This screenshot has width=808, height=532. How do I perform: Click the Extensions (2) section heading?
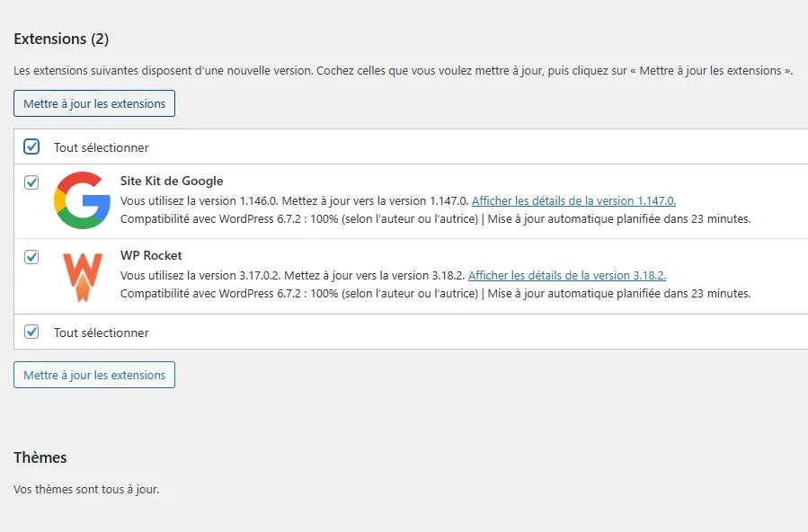click(x=61, y=39)
